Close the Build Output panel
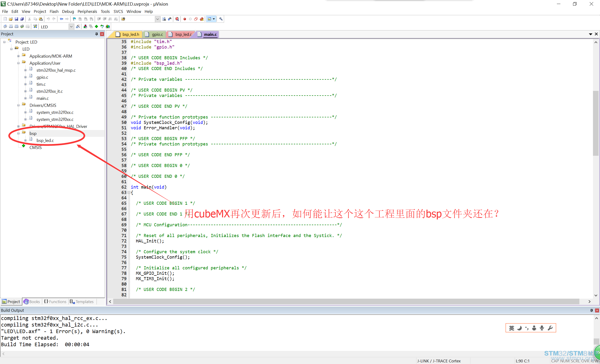Viewport: 600px width, 364px height. click(597, 310)
